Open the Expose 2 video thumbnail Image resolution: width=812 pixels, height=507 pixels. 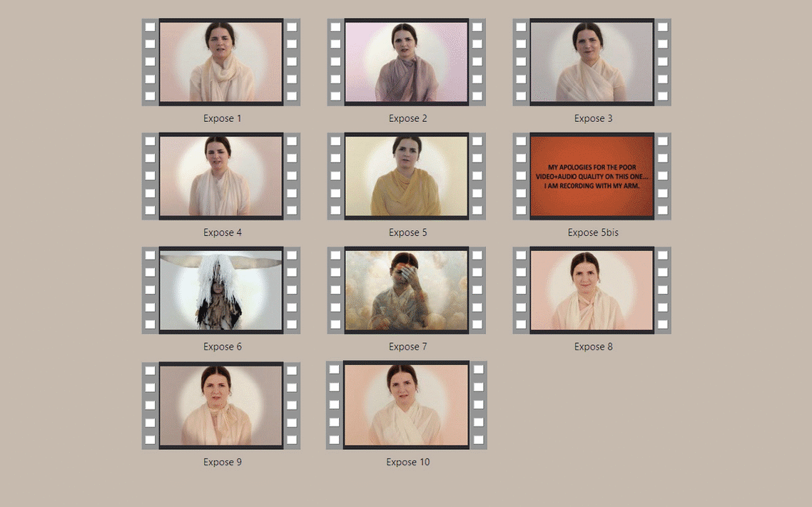[407, 62]
